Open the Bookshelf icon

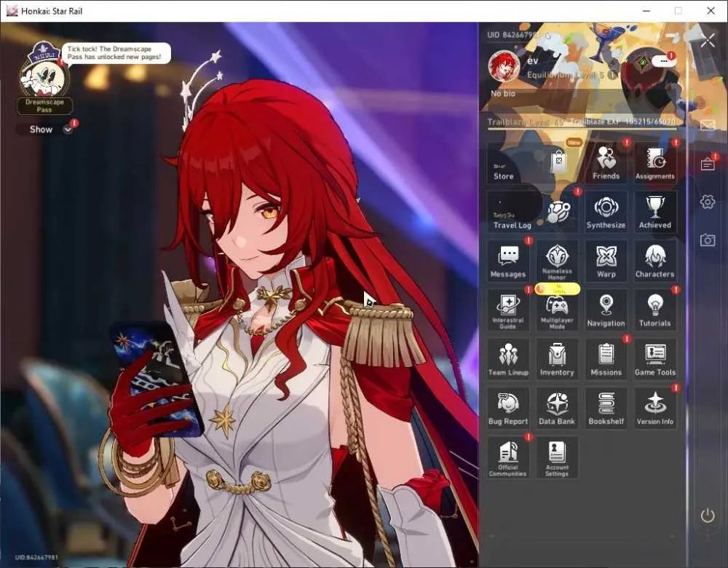coord(606,409)
